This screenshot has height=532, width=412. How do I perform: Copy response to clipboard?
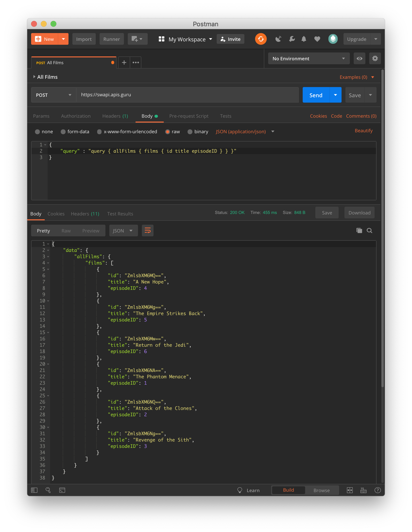point(359,231)
